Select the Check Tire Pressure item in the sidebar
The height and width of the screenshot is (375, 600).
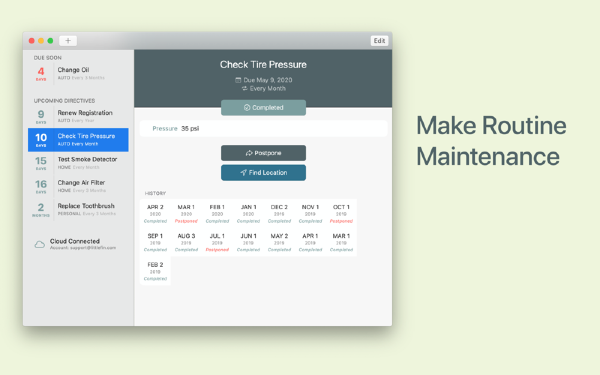pos(78,140)
